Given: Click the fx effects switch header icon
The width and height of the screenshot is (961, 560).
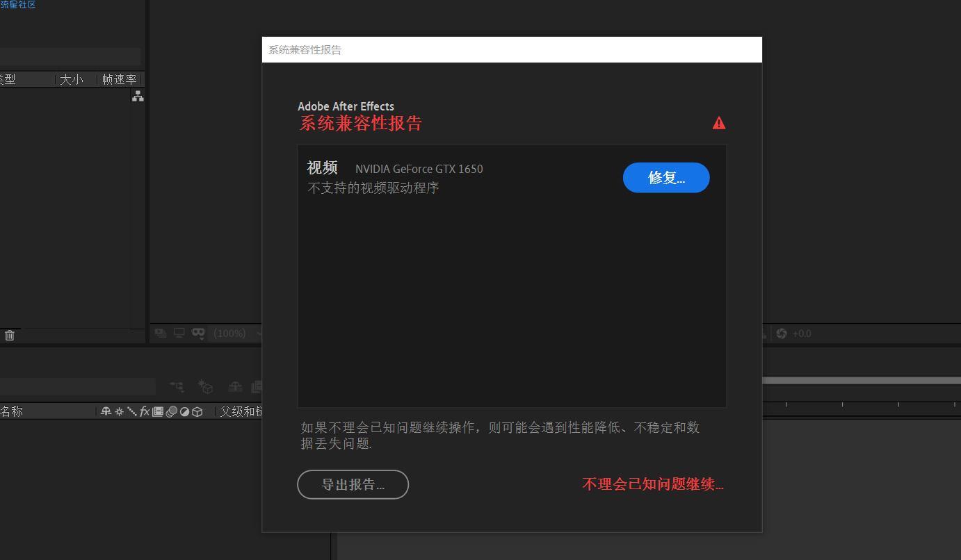Looking at the screenshot, I should (x=145, y=411).
